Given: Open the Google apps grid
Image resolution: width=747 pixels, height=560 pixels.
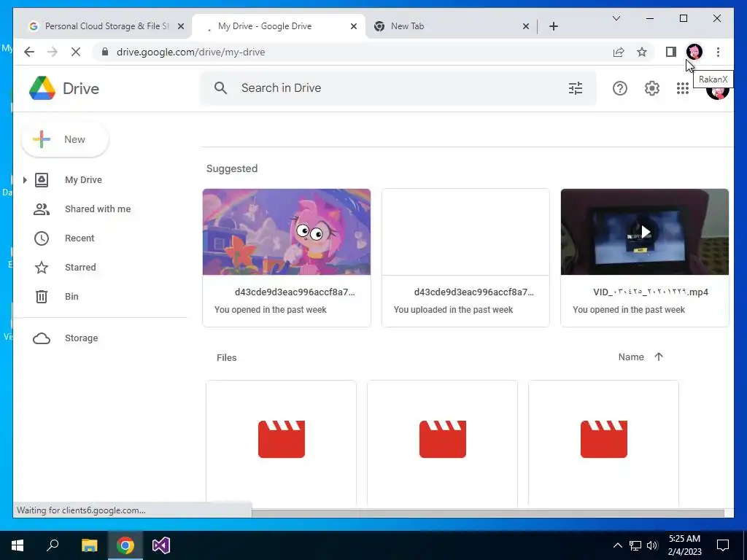Looking at the screenshot, I should 683,88.
